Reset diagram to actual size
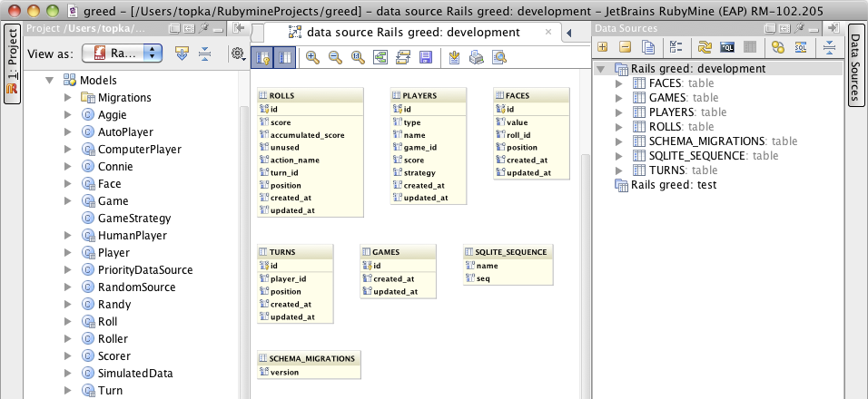 (358, 57)
